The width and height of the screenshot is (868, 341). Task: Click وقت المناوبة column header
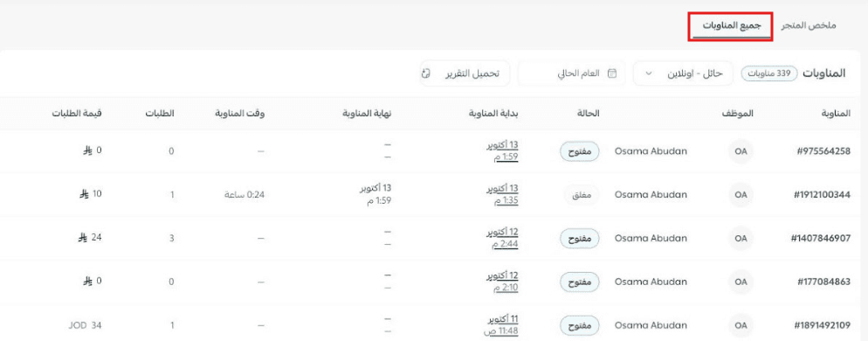(x=240, y=114)
